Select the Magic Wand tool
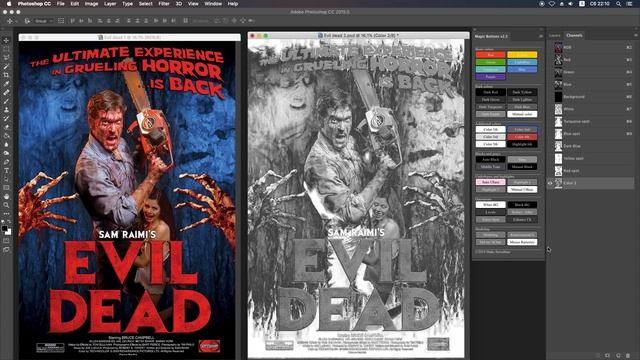The image size is (640, 360). pos(6,66)
